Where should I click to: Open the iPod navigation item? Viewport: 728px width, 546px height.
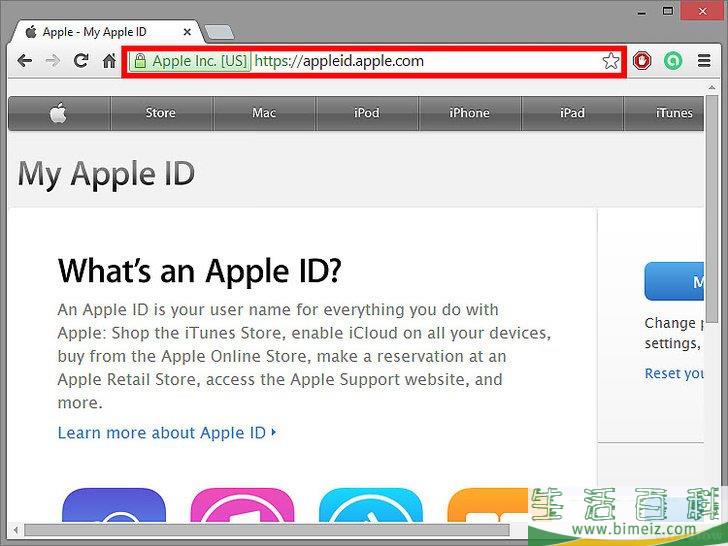tap(367, 113)
